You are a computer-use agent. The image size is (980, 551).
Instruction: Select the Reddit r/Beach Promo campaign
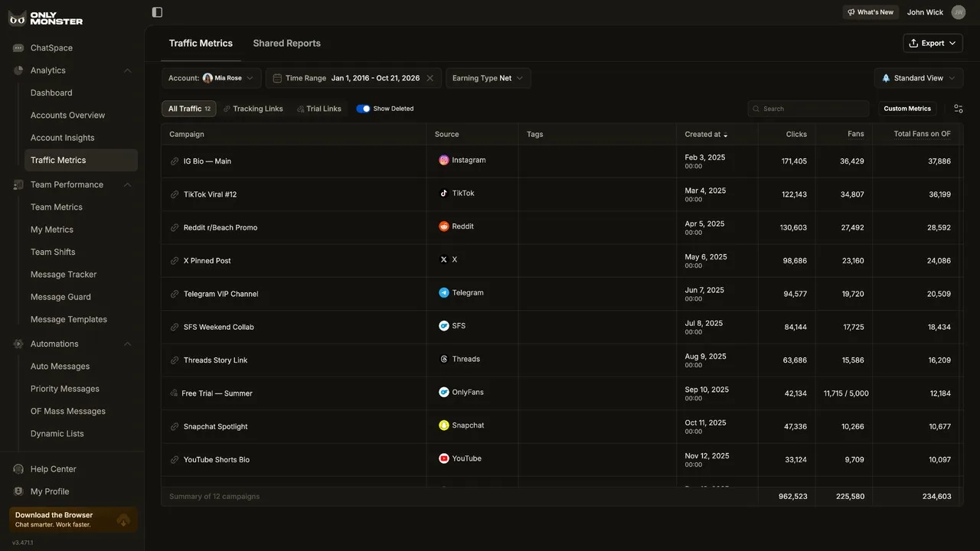click(x=220, y=228)
